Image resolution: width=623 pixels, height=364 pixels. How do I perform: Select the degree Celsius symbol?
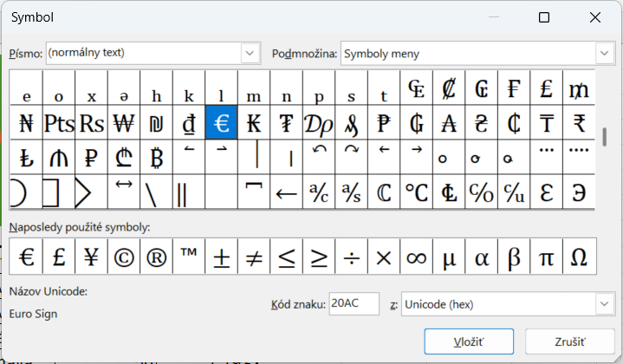click(x=417, y=192)
